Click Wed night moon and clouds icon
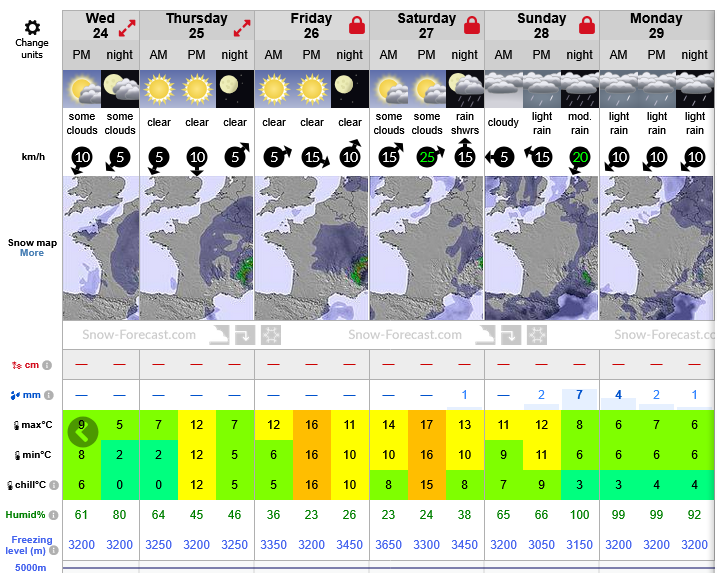Viewport: 717px width, 573px height. tap(120, 89)
